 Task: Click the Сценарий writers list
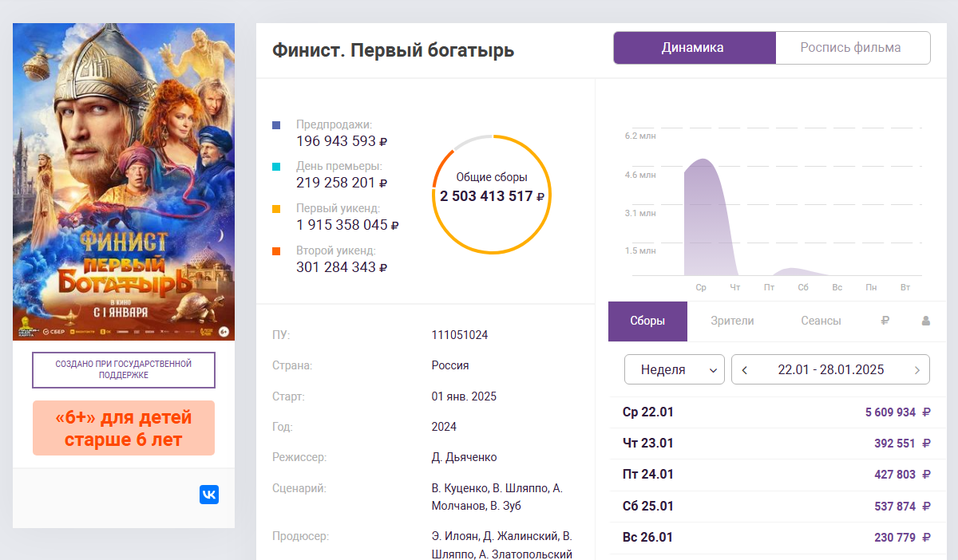pyautogui.click(x=497, y=497)
